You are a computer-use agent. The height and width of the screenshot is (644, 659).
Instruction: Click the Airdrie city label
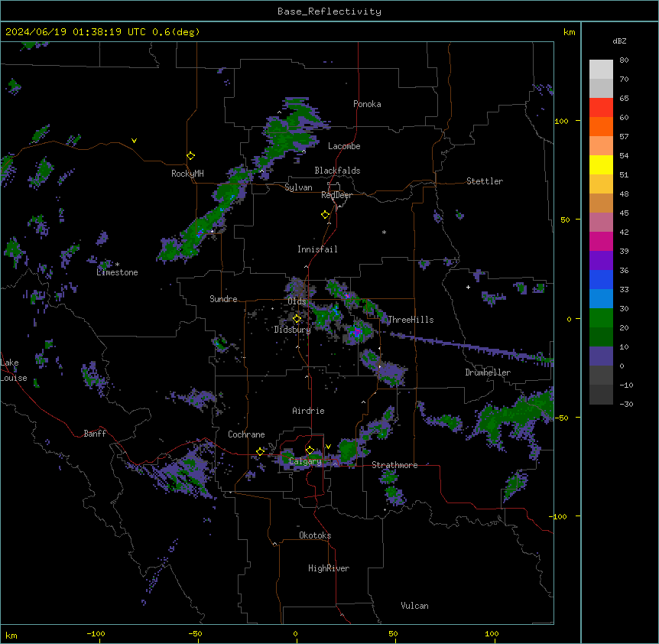pyautogui.click(x=309, y=411)
